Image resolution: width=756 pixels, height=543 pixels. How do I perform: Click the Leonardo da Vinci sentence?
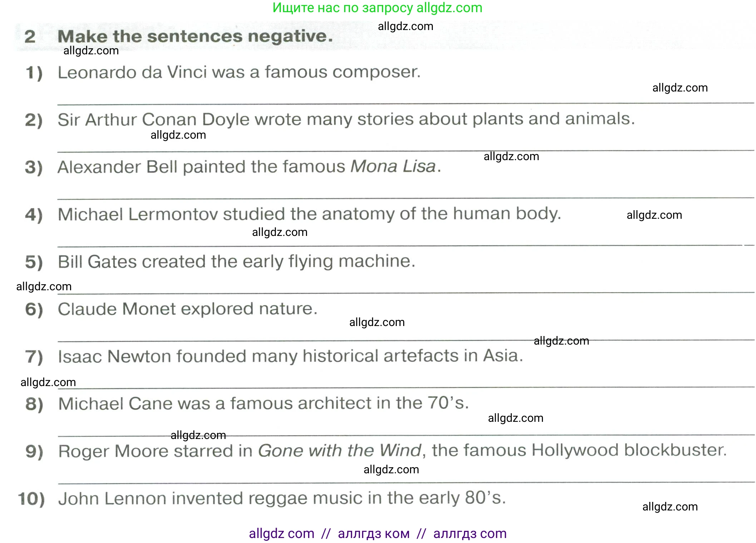pyautogui.click(x=239, y=72)
